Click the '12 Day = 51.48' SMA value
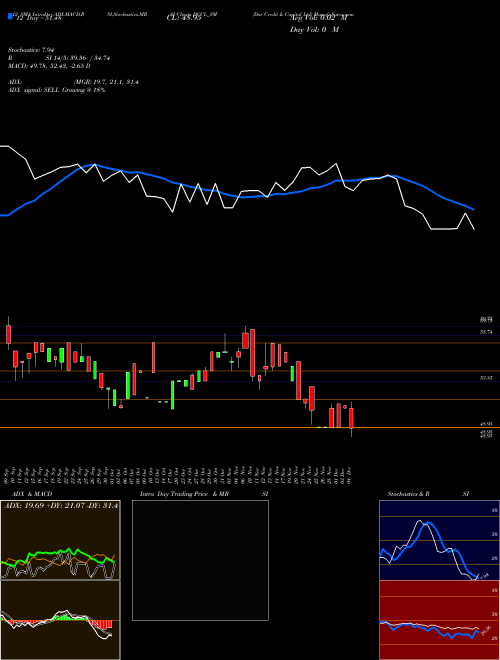 [37, 18]
